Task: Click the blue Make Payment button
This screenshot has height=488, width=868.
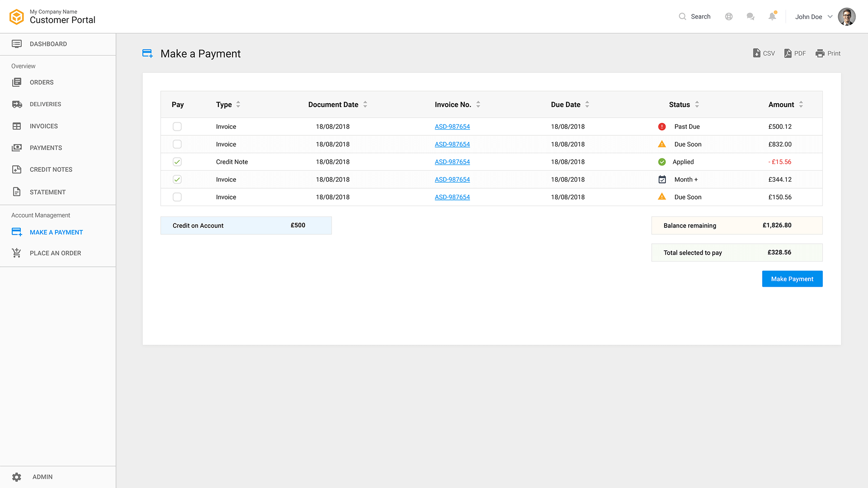Action: [792, 279]
